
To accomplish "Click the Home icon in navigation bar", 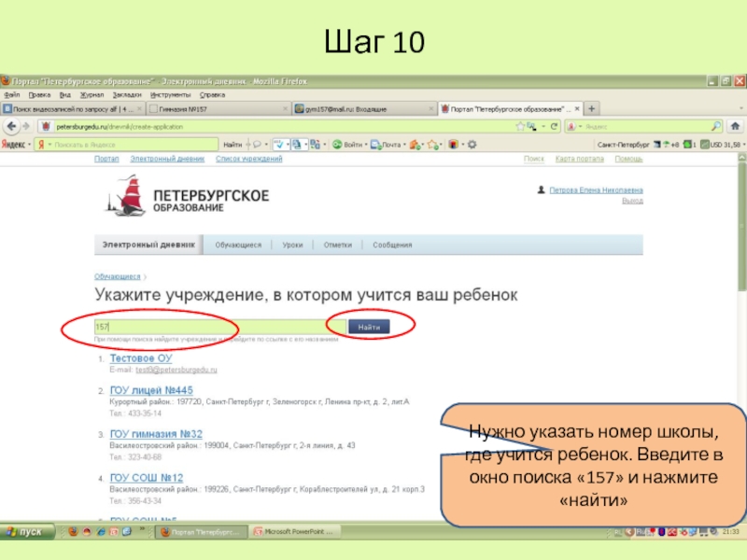I will click(735, 126).
